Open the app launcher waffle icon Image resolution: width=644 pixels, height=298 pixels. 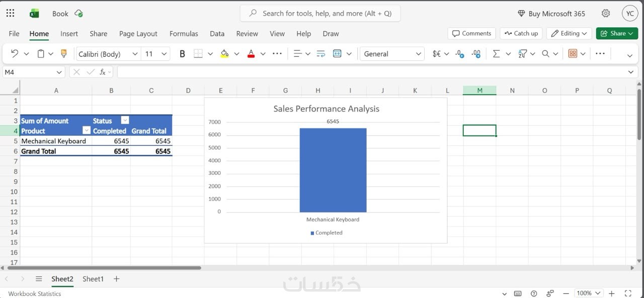pyautogui.click(x=10, y=14)
